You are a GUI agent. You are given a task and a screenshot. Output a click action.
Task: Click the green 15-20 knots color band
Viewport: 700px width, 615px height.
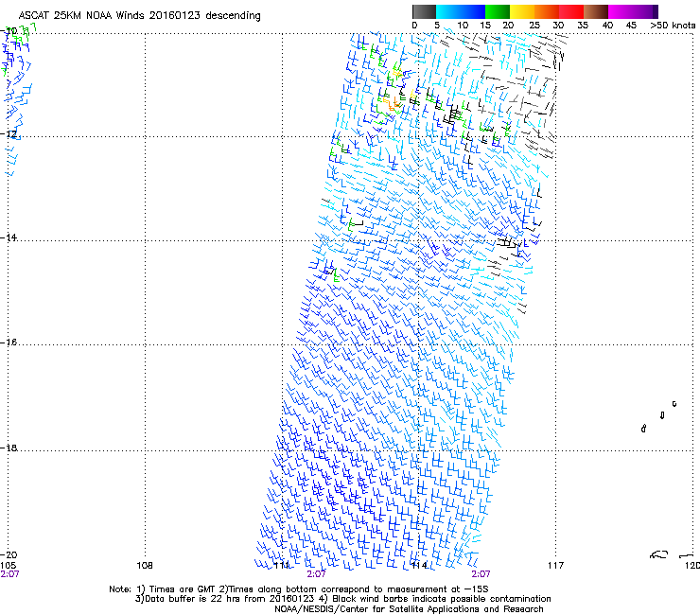coord(498,11)
